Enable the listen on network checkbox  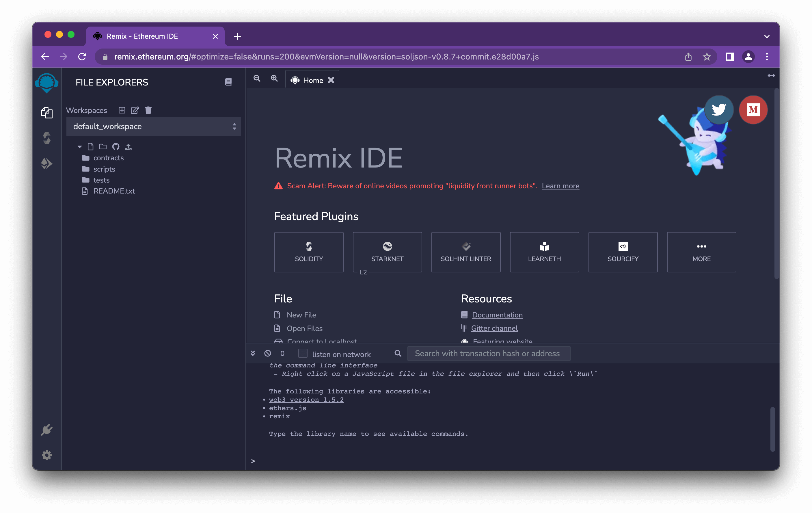click(x=303, y=353)
